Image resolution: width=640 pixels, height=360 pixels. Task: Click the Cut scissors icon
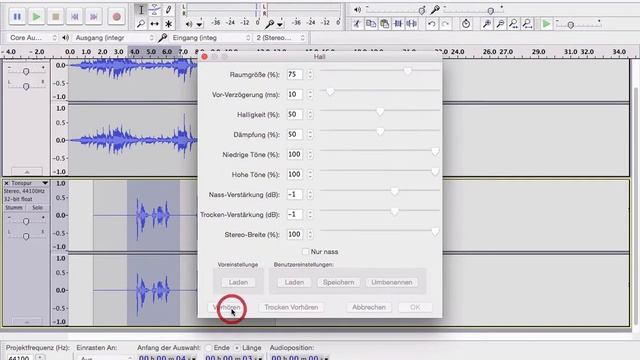357,24
